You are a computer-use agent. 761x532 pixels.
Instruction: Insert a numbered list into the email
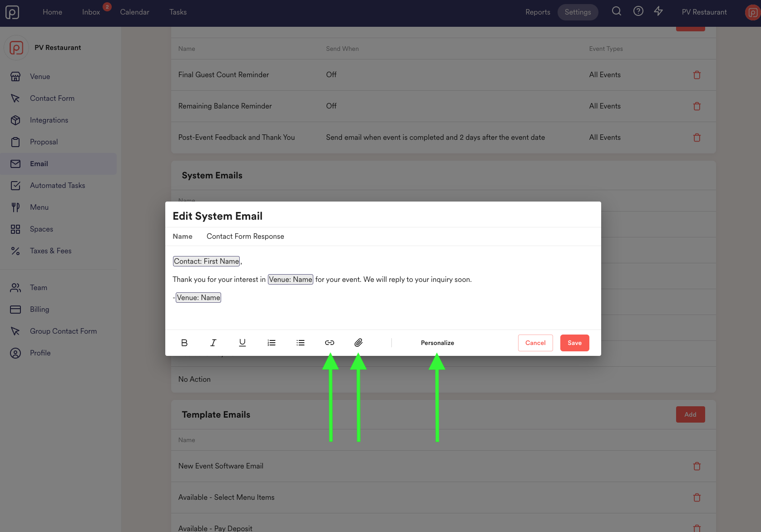tap(271, 343)
